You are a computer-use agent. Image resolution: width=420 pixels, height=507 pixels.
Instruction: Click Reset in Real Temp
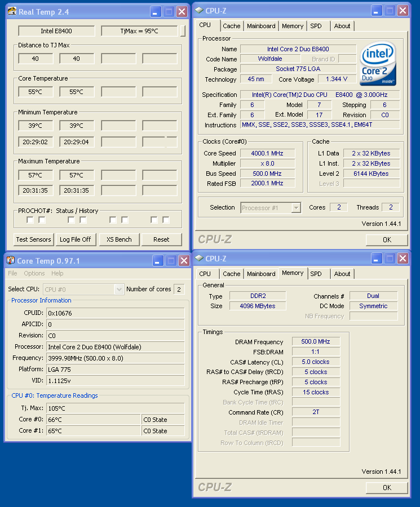161,239
